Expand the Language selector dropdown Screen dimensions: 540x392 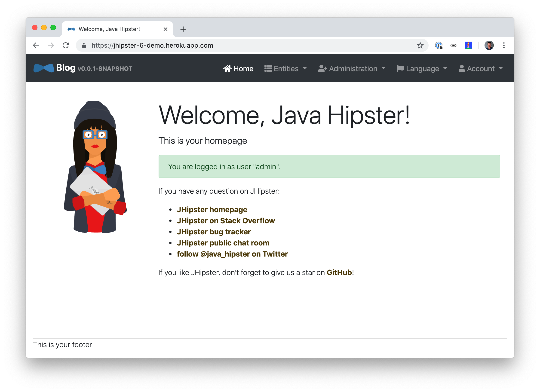tap(422, 69)
